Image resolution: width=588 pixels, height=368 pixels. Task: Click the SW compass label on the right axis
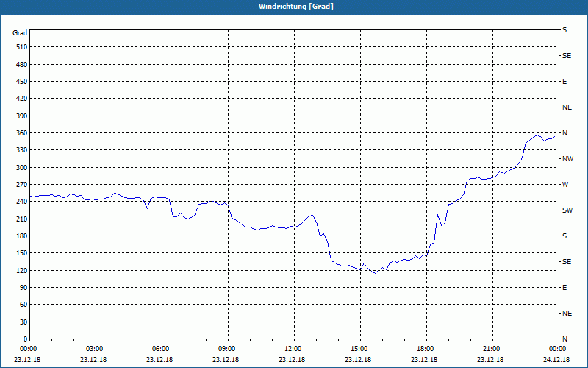567,210
